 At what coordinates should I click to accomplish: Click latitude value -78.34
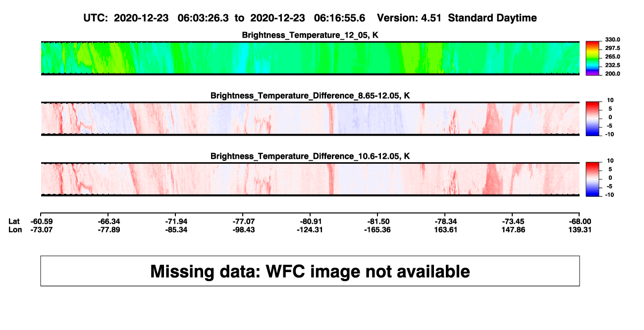click(x=446, y=221)
